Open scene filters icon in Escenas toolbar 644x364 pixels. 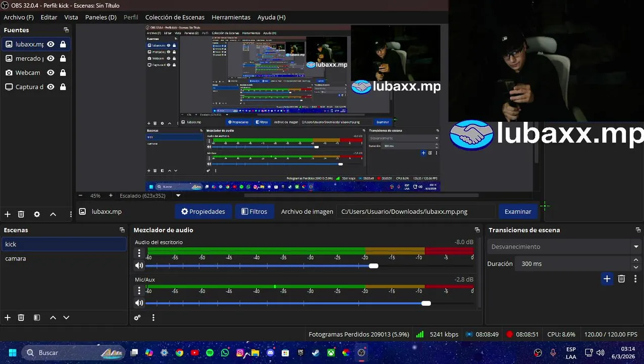(x=37, y=317)
